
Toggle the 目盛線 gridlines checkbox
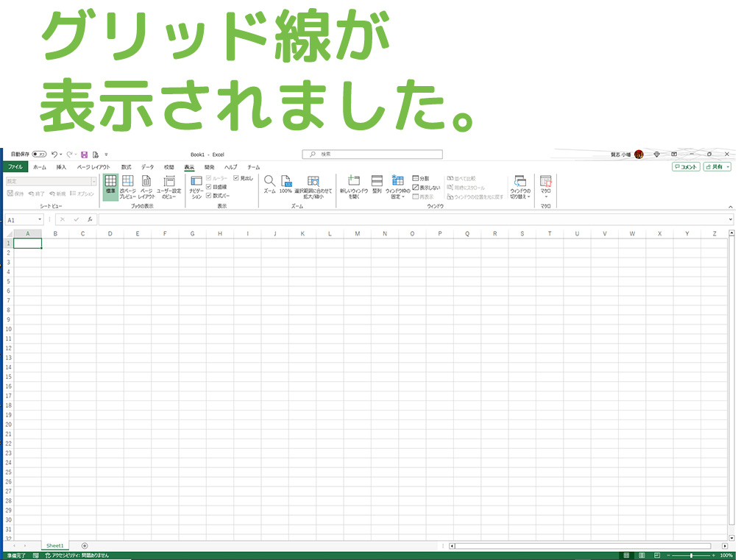(210, 186)
